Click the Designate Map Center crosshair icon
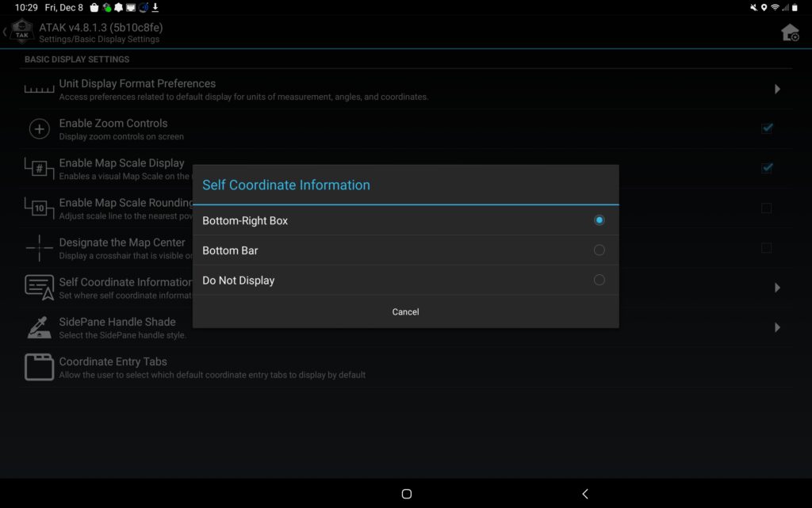This screenshot has height=508, width=812. coord(38,247)
